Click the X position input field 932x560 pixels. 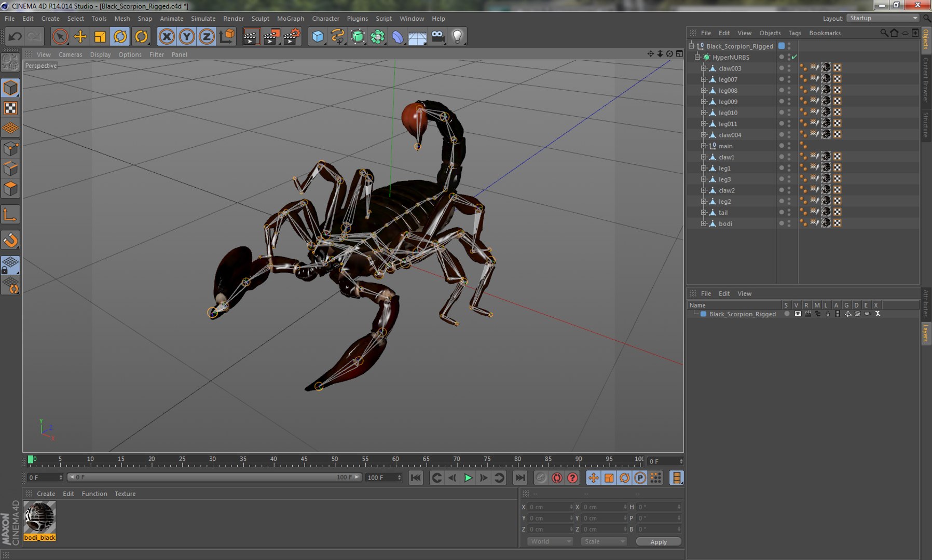point(550,507)
